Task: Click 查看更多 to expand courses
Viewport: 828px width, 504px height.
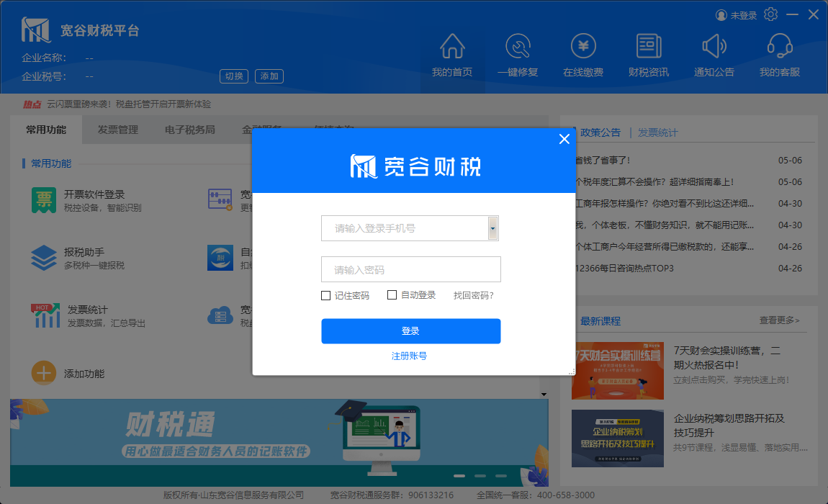Action: pyautogui.click(x=779, y=320)
